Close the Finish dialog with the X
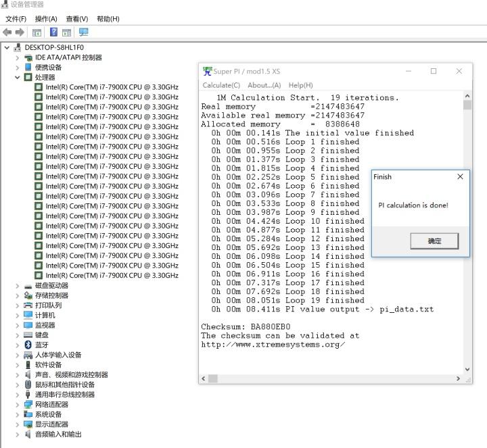The image size is (487, 448). [x=461, y=177]
